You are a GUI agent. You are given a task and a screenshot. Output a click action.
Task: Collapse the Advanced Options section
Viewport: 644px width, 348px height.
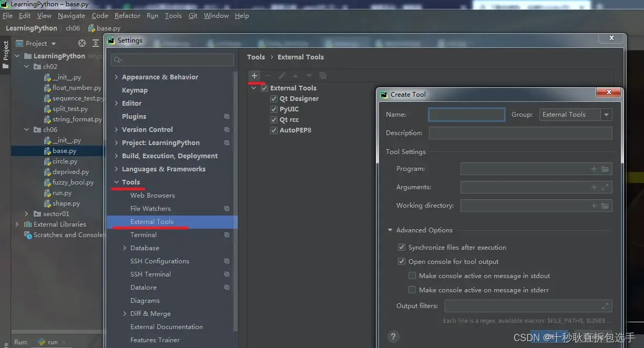(390, 230)
